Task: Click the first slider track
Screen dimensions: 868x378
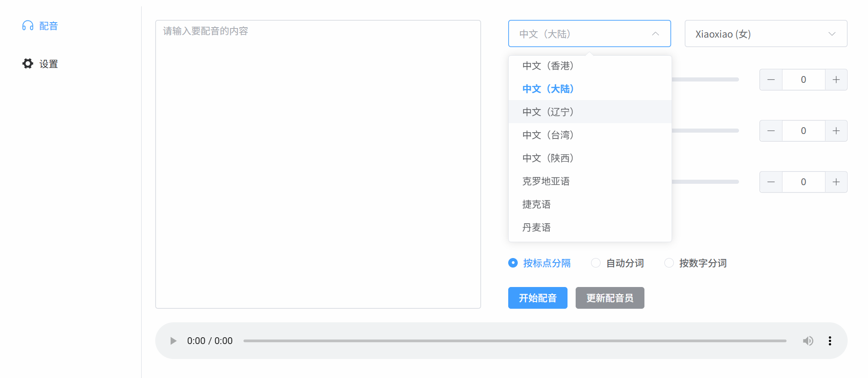Action: [706, 79]
